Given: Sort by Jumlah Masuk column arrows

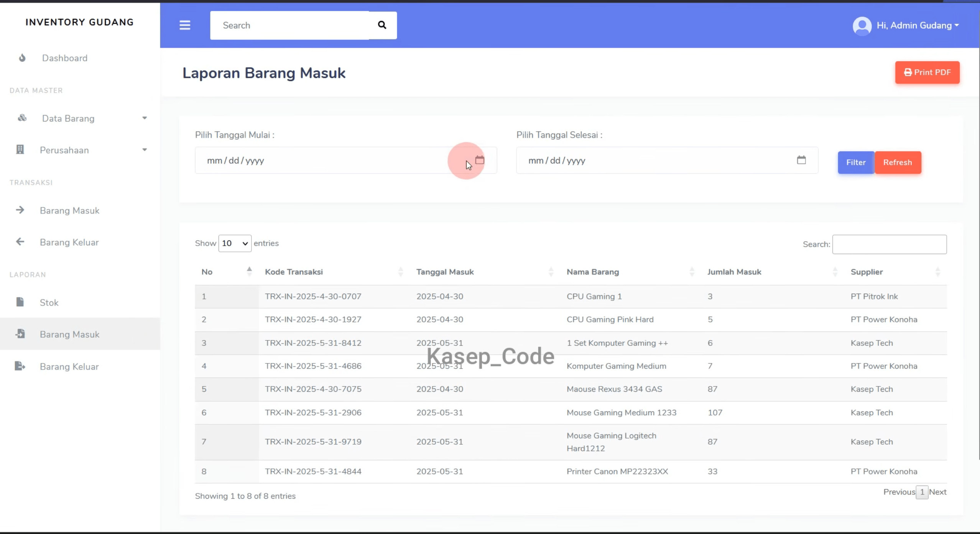Looking at the screenshot, I should (x=835, y=272).
